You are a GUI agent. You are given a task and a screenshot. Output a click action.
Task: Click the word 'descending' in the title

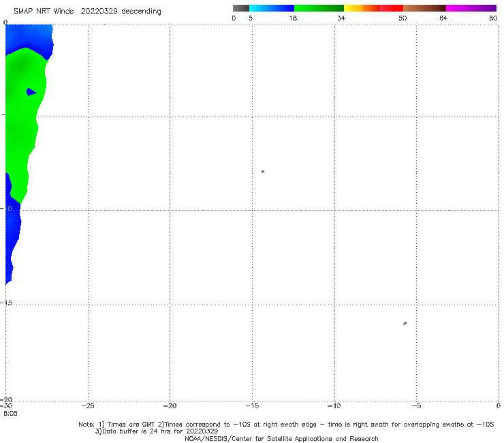[x=141, y=12]
